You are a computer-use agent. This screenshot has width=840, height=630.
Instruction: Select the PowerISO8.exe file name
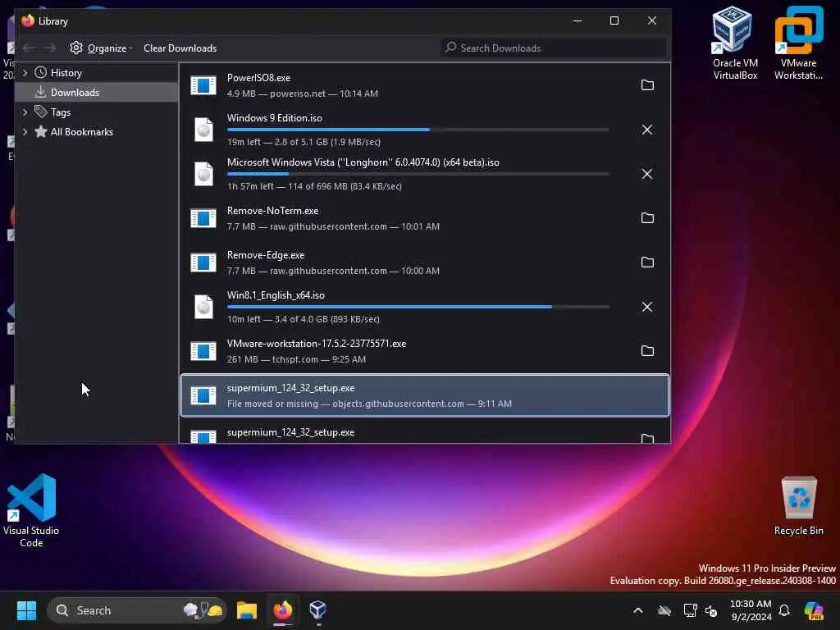coord(258,78)
